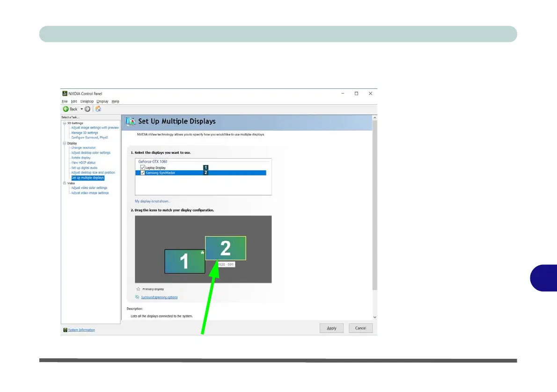Click the Surround spanning options icon
Screen dimensions: 557x392
137,297
